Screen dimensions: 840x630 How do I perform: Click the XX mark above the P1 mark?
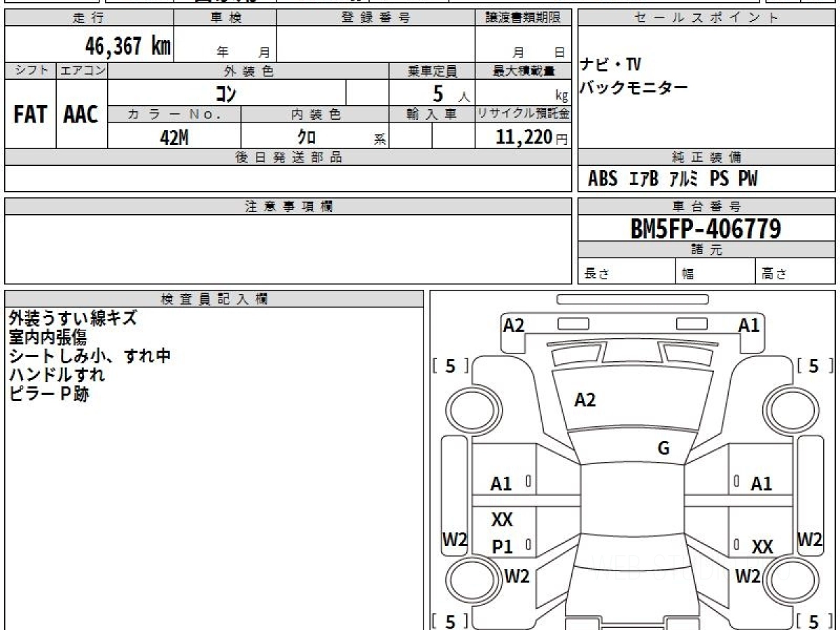(x=502, y=519)
